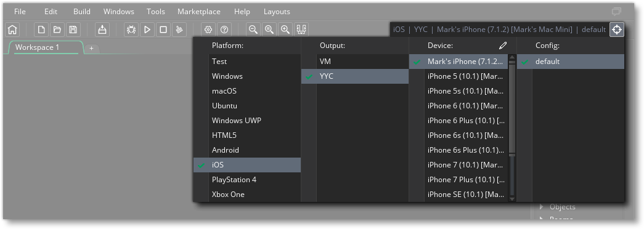
Task: Edit the device list with the pencil icon
Action: (503, 46)
